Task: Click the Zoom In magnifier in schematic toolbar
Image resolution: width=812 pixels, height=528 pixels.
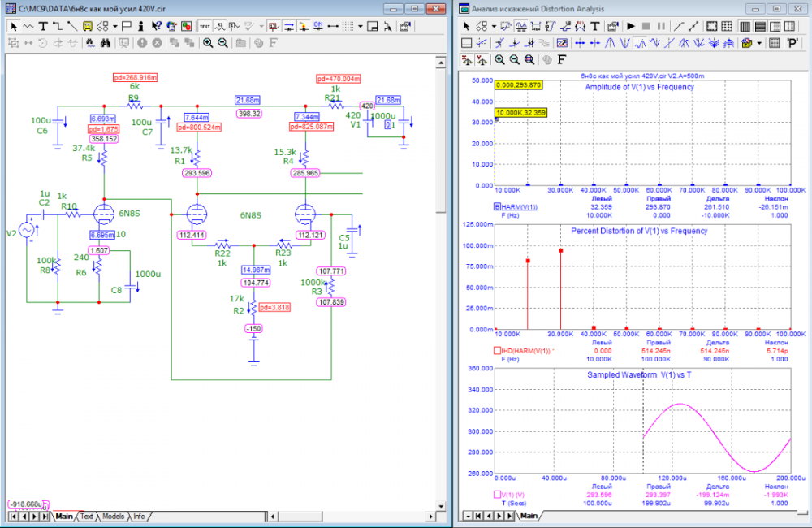Action: (208, 42)
